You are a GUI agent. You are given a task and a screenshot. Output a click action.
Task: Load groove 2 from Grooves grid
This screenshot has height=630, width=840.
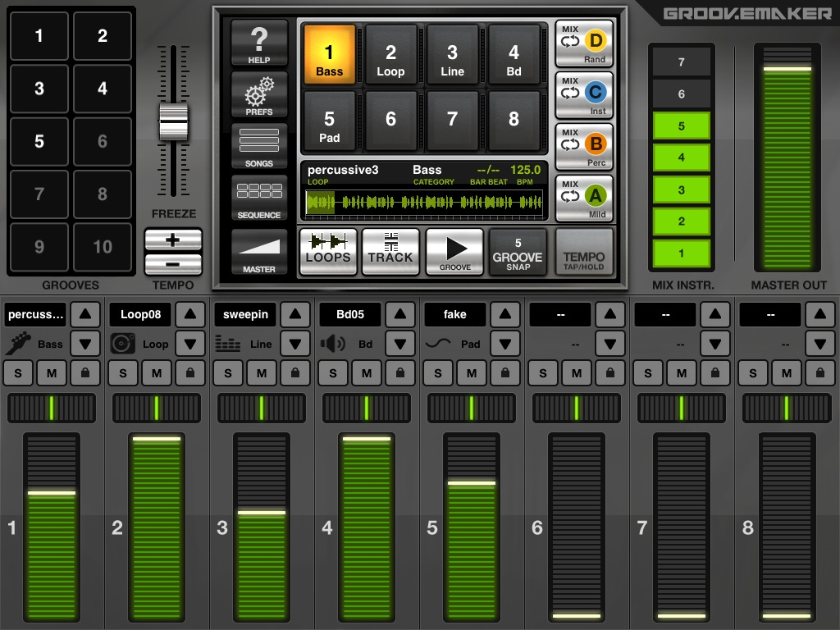[103, 36]
